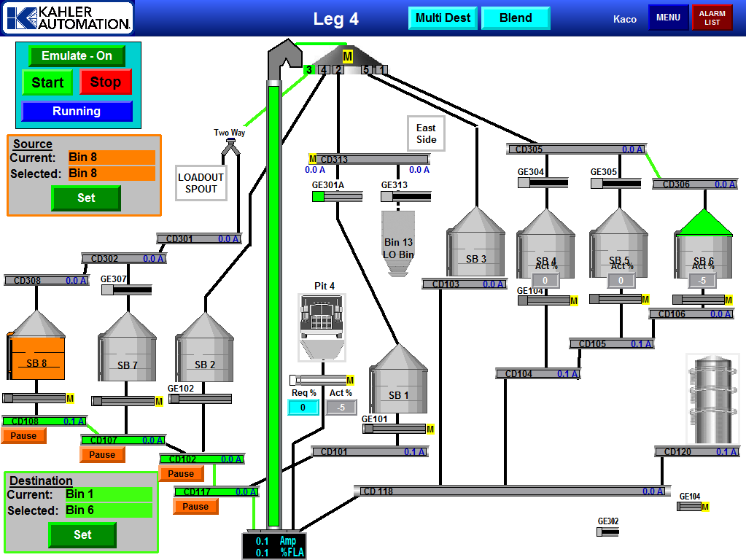Toggle the M mode marker under SB 7

pos(159,402)
